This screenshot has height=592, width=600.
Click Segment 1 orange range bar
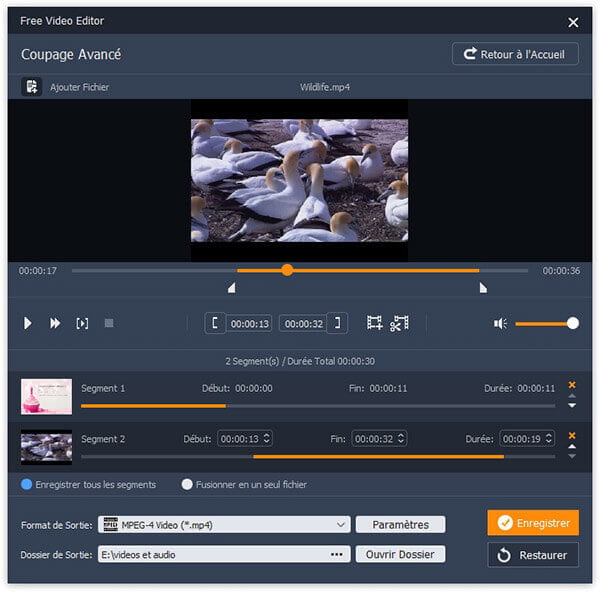[x=153, y=406]
